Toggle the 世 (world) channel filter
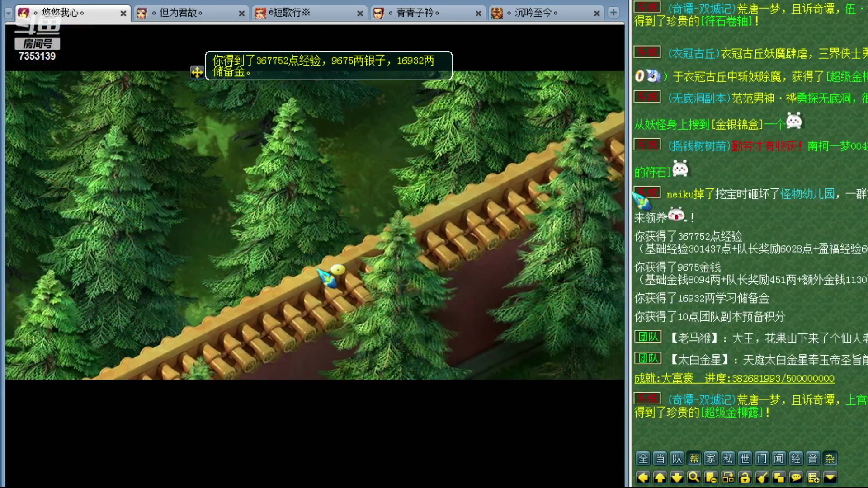 [745, 459]
